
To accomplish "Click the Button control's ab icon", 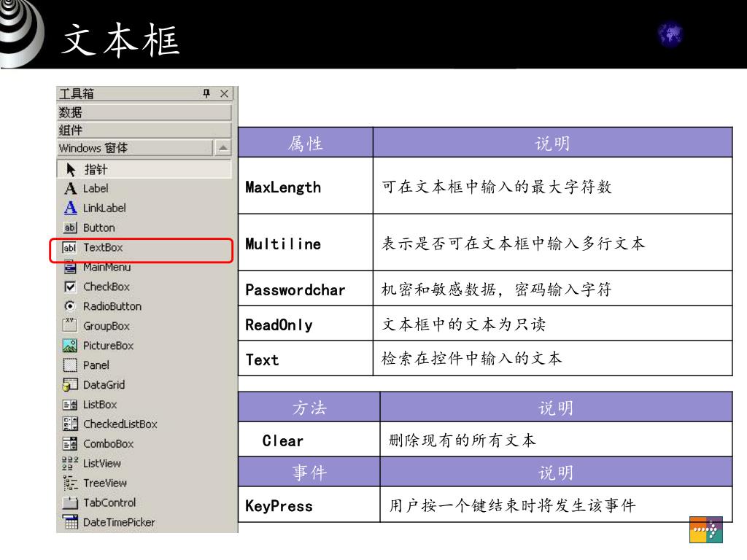I will pyautogui.click(x=69, y=227).
